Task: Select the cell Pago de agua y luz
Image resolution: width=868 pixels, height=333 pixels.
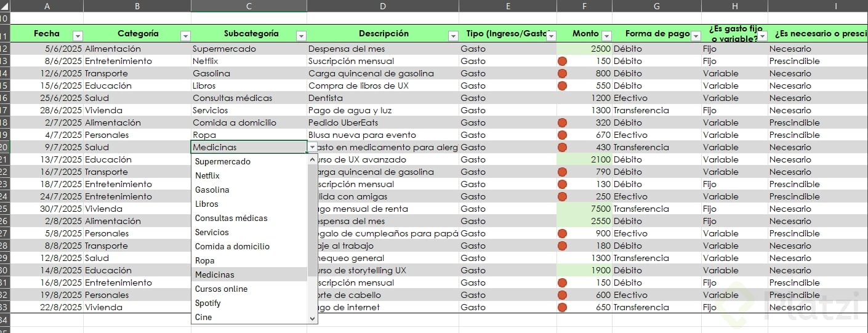Action: (383, 110)
